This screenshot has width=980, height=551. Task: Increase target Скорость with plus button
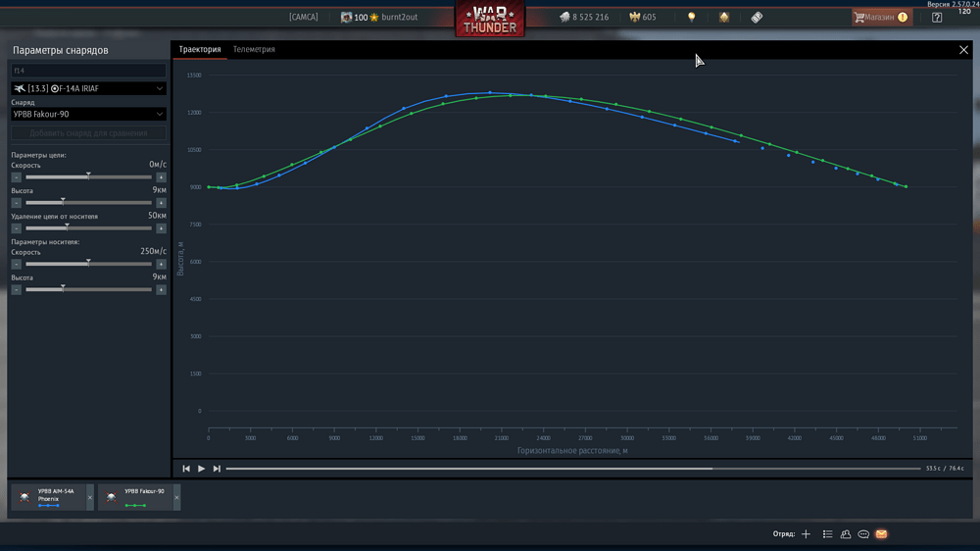(162, 177)
